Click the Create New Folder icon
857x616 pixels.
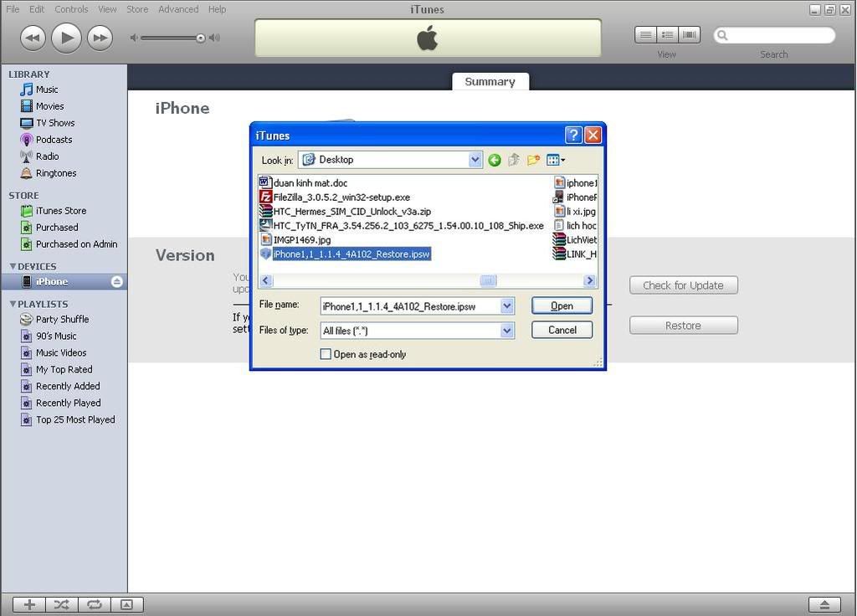click(x=533, y=160)
